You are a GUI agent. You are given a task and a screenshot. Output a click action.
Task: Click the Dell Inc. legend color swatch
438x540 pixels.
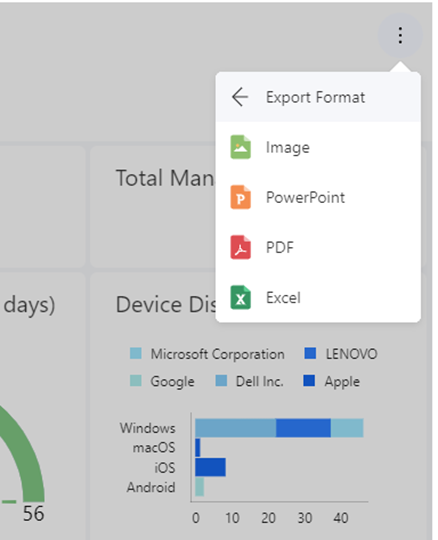[x=221, y=381]
